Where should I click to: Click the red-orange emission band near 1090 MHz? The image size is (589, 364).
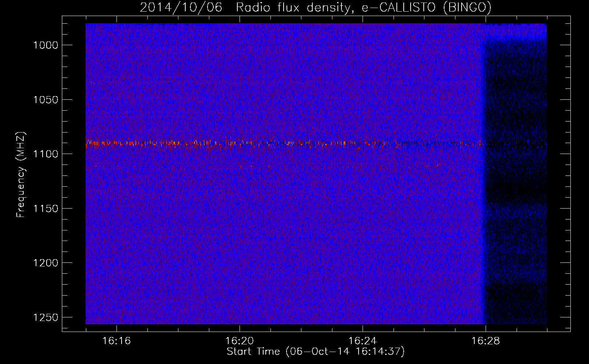click(284, 143)
